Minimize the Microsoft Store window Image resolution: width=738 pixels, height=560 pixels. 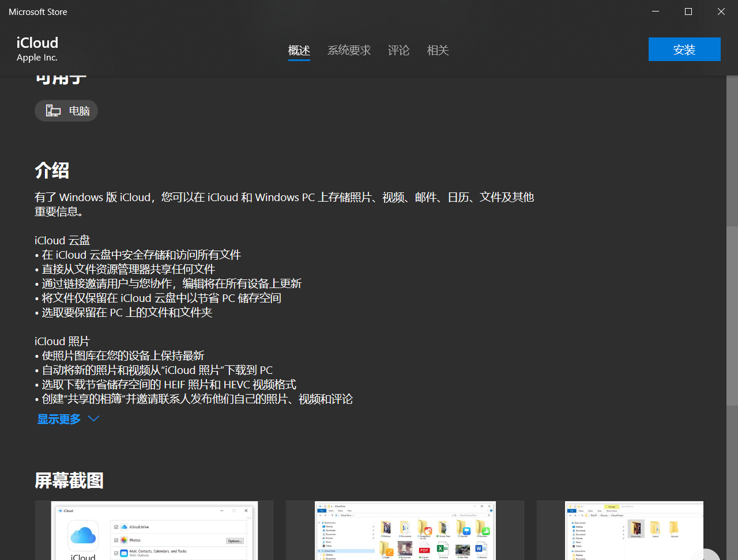655,12
